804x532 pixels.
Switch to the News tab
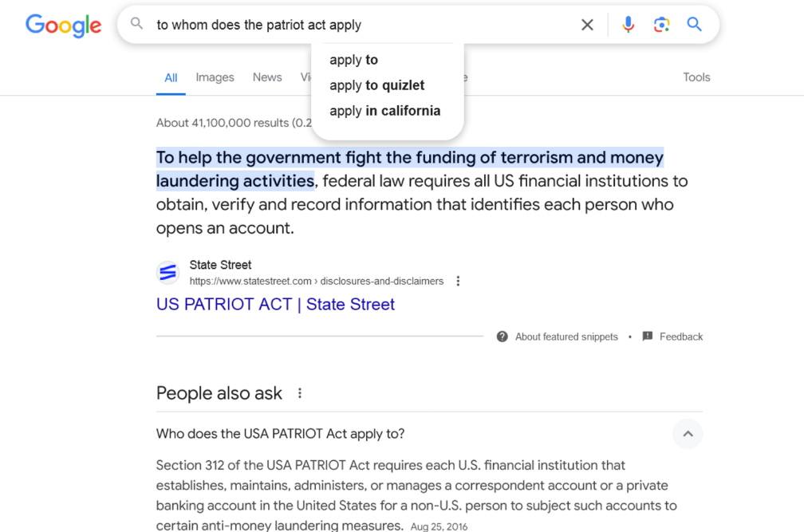point(267,77)
